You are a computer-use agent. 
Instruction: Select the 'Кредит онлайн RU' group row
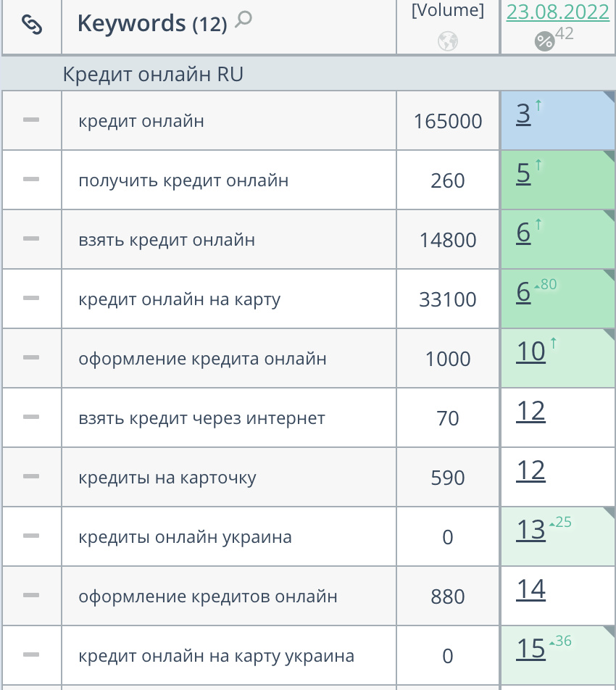pyautogui.click(x=152, y=74)
